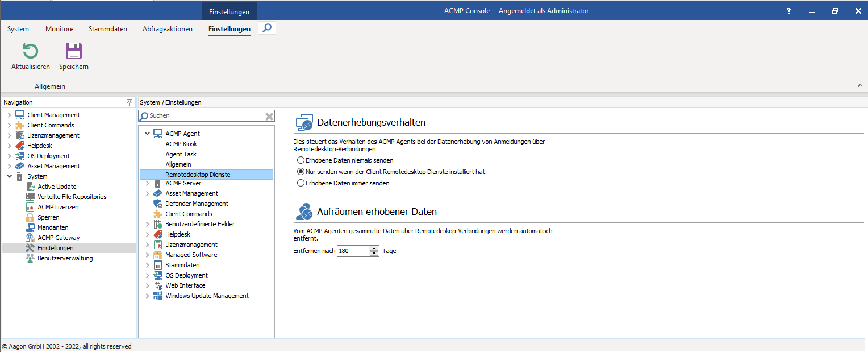Screen dimensions: 868x352
Task: Expand the Stammdaten settings node
Action: tap(148, 265)
